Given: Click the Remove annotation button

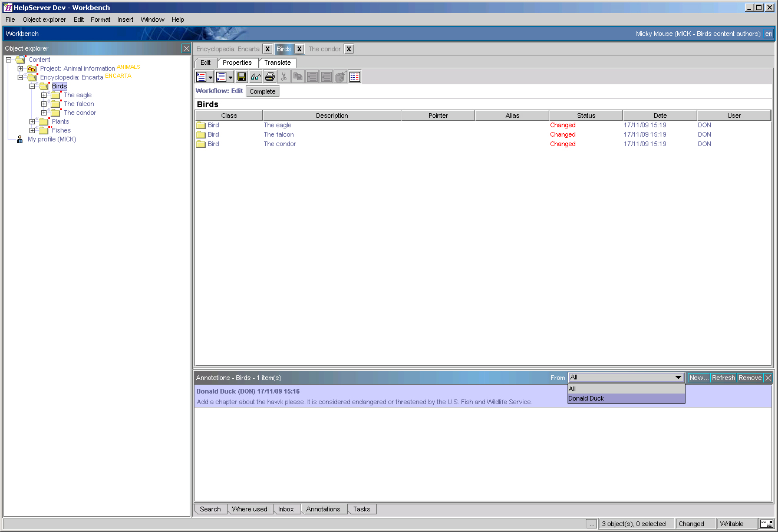Looking at the screenshot, I should (750, 378).
